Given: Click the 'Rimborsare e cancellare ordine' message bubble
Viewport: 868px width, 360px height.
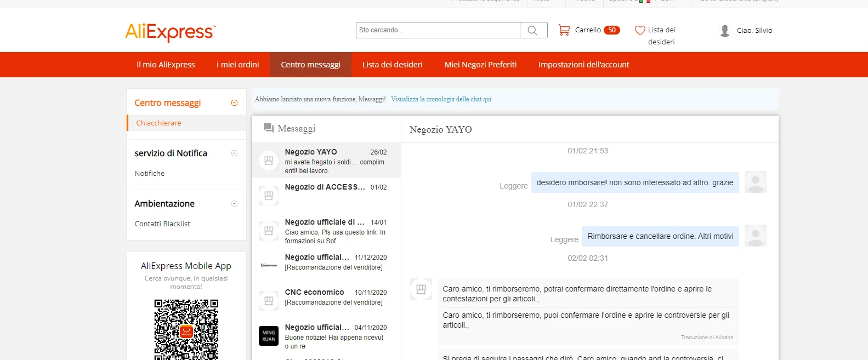Looking at the screenshot, I should 661,236.
